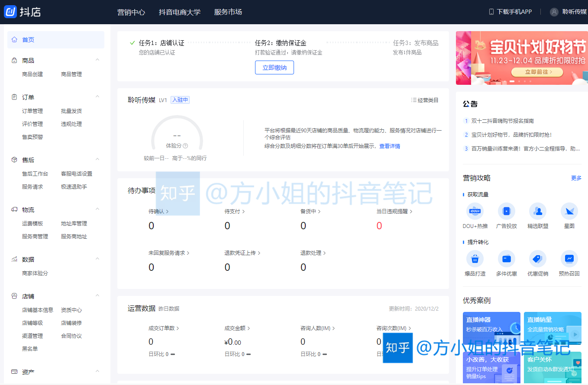The width and height of the screenshot is (588, 385).
Task: Collapse the 资产 sidebar section
Action: [97, 372]
